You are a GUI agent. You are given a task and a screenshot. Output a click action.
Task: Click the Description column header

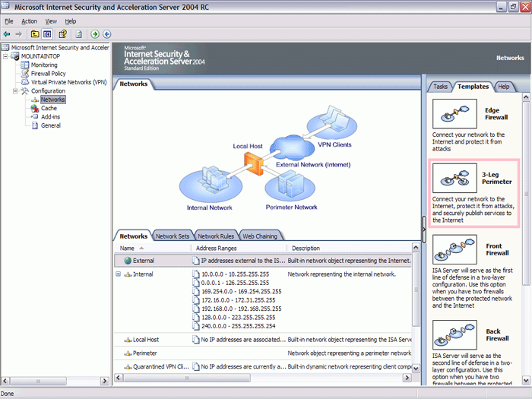[x=349, y=248]
